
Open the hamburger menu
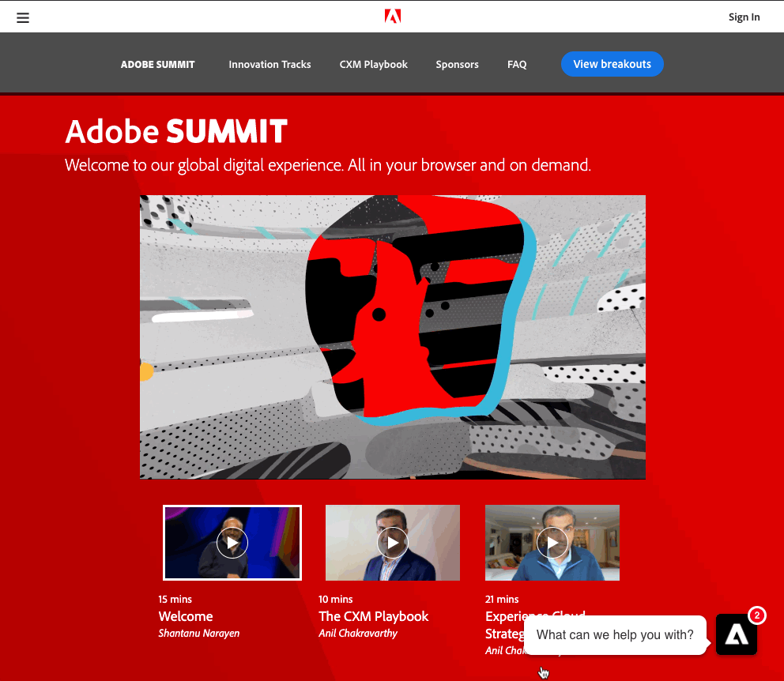[22, 17]
